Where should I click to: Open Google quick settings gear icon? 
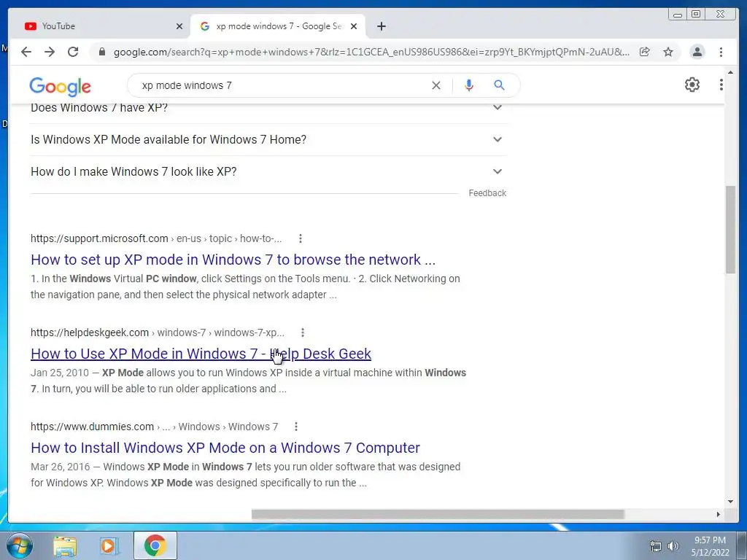coord(692,85)
